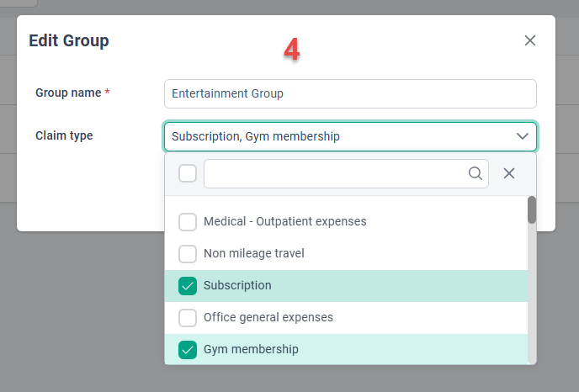
Task: Click the dropdown list scrollbar thumb
Action: [532, 209]
